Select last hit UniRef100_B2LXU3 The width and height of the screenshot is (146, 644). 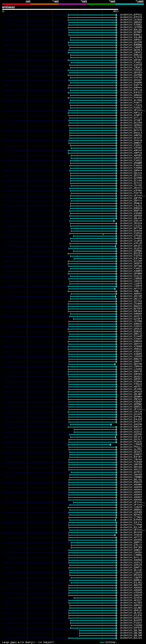point(131,638)
